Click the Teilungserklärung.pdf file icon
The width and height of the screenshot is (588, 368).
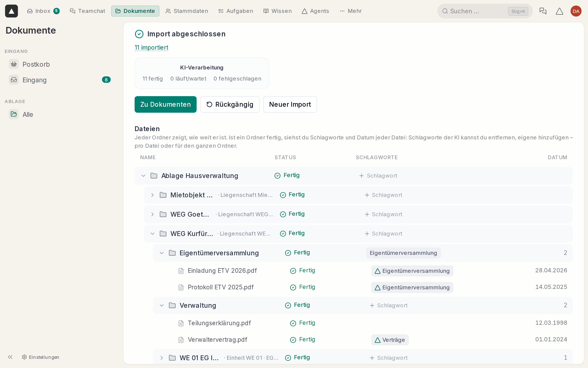pyautogui.click(x=181, y=323)
